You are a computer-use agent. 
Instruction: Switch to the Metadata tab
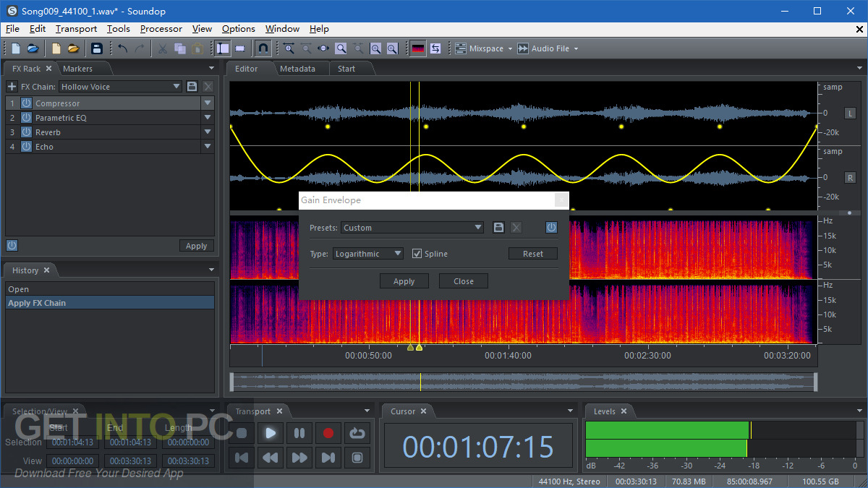[x=297, y=69]
